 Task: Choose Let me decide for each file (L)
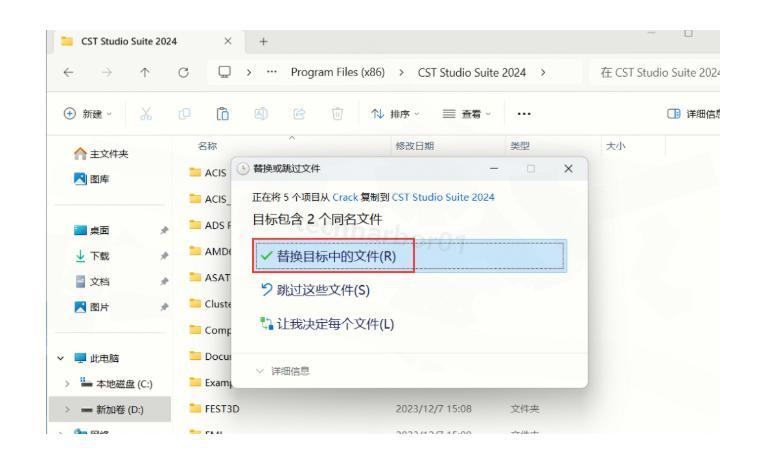click(327, 324)
